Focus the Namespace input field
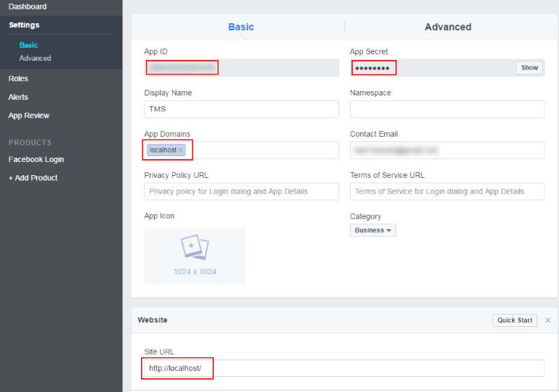Screen dimensions: 559x392 point(447,109)
